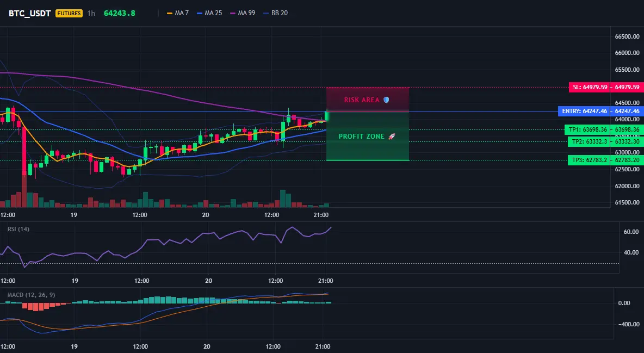Screen dimensions: 644x353
Task: Click the tall red candle near first 12:00
Action: [24, 151]
